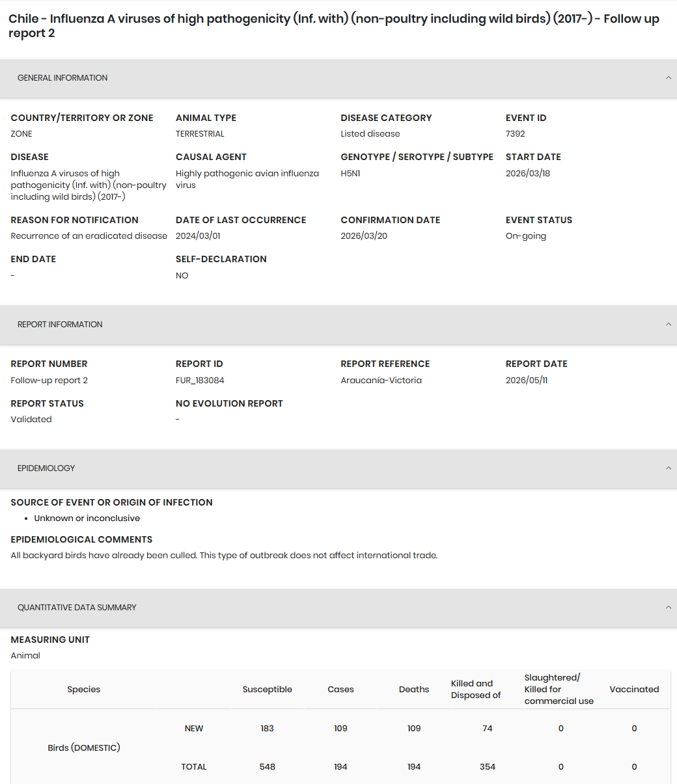The image size is (677, 784).
Task: Select Highly pathogenic avian influenza virus text
Action: point(247,180)
